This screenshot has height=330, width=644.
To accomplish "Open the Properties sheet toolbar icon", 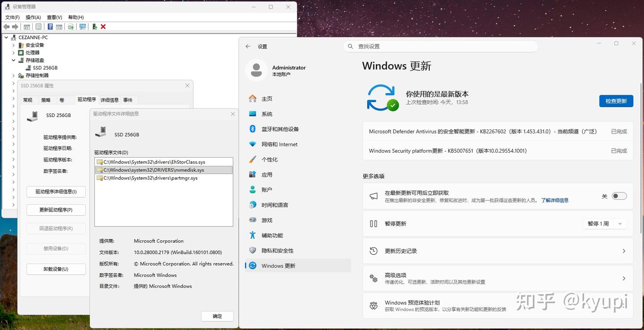I will 38,27.
